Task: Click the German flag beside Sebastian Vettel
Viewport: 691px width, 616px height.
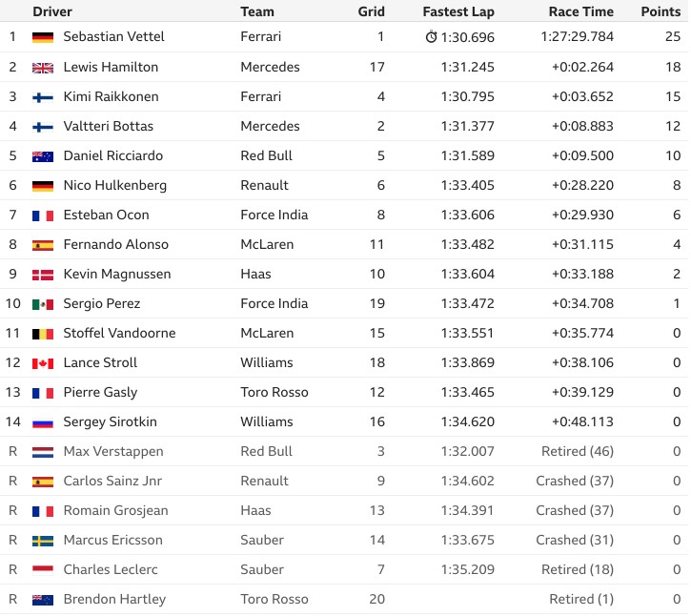Action: pyautogui.click(x=43, y=37)
